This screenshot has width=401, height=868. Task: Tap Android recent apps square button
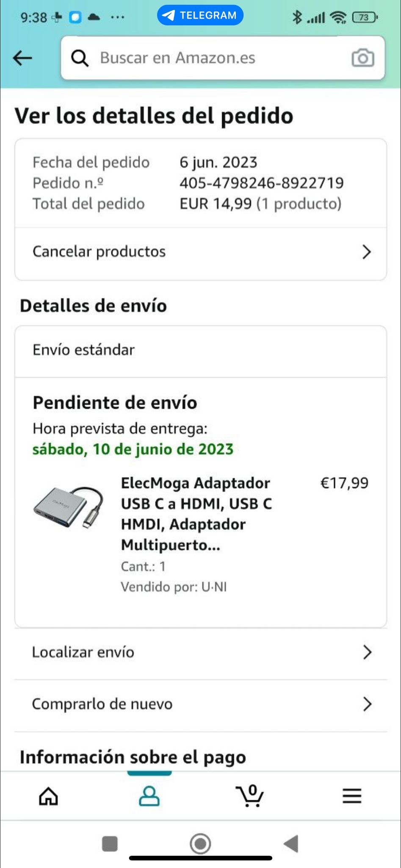click(x=110, y=843)
